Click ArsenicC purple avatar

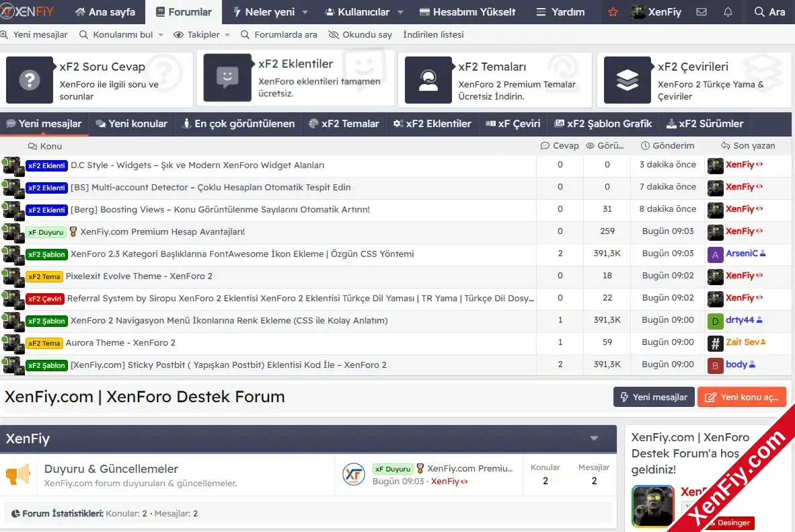[716, 254]
